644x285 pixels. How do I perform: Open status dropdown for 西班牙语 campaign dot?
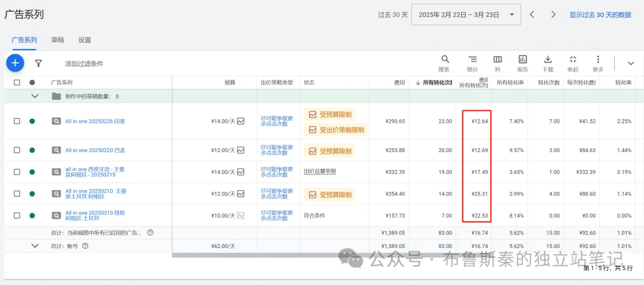[32, 172]
